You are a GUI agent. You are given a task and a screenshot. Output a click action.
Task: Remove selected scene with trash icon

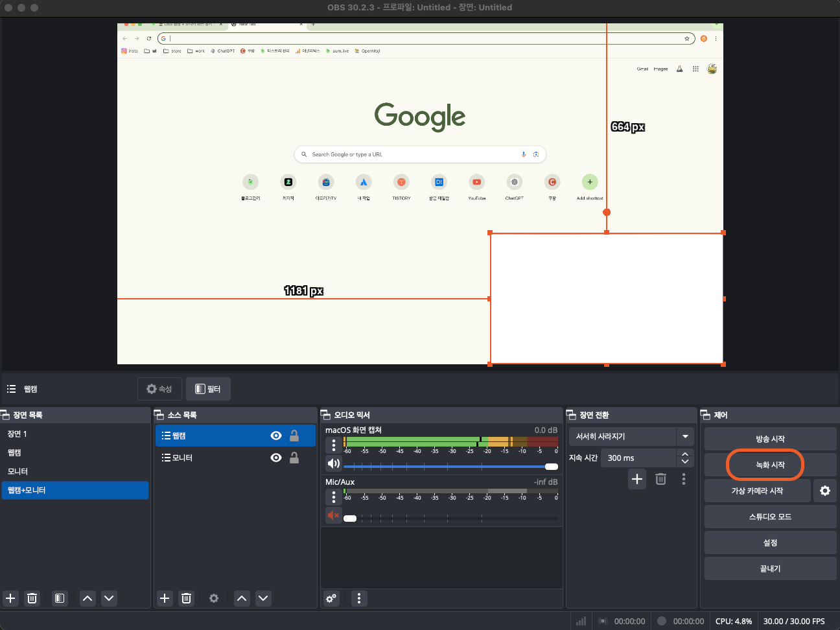click(x=32, y=598)
